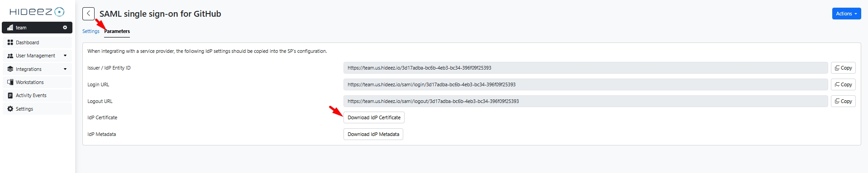Expand the Integrations submenu arrow
Image resolution: width=868 pixels, height=173 pixels.
coord(65,69)
